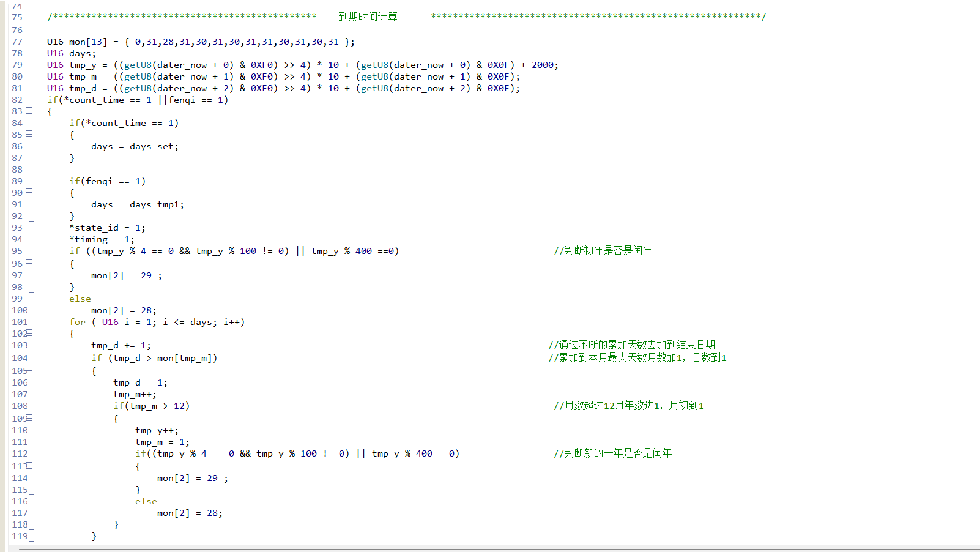The width and height of the screenshot is (980, 552).
Task: Click line number 88 in the gutter
Action: point(17,170)
